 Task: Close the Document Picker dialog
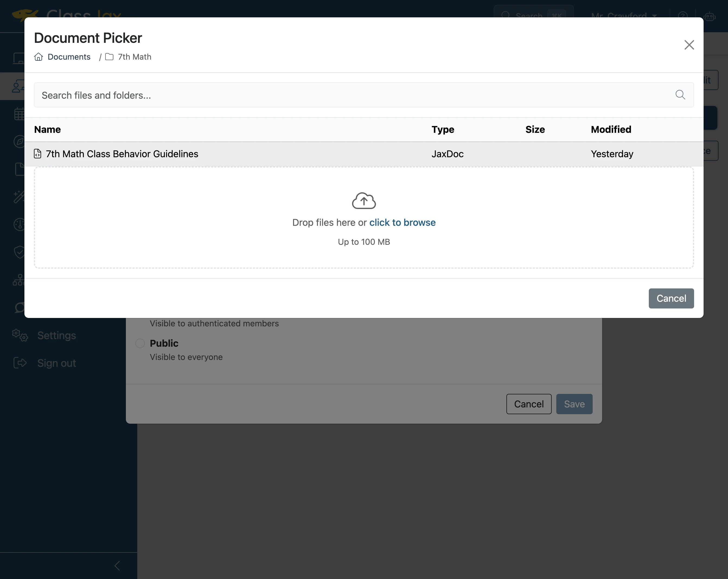pyautogui.click(x=689, y=45)
